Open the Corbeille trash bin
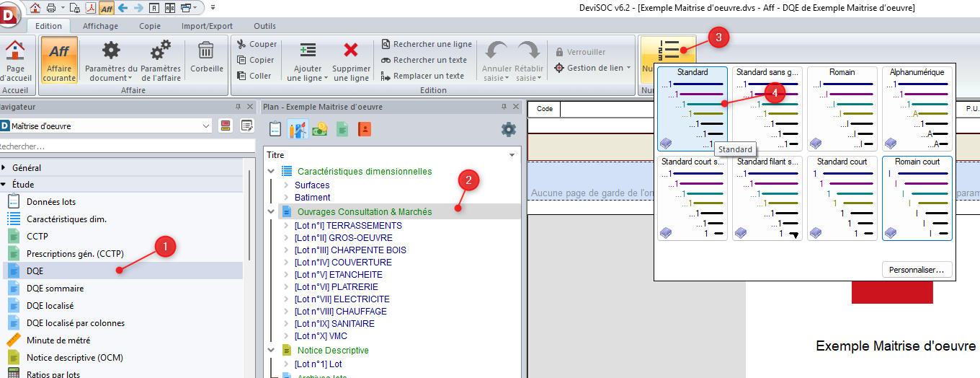This screenshot has height=378, width=980. pos(206,56)
